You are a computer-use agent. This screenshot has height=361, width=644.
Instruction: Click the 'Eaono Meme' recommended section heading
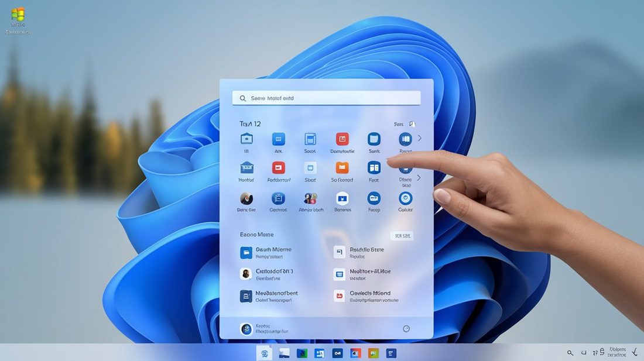(256, 235)
